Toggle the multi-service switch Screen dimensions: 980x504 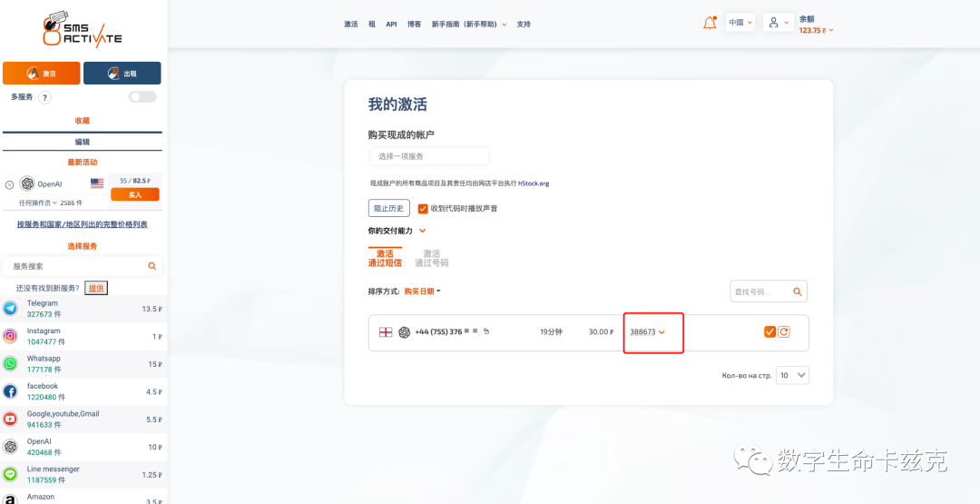point(142,96)
